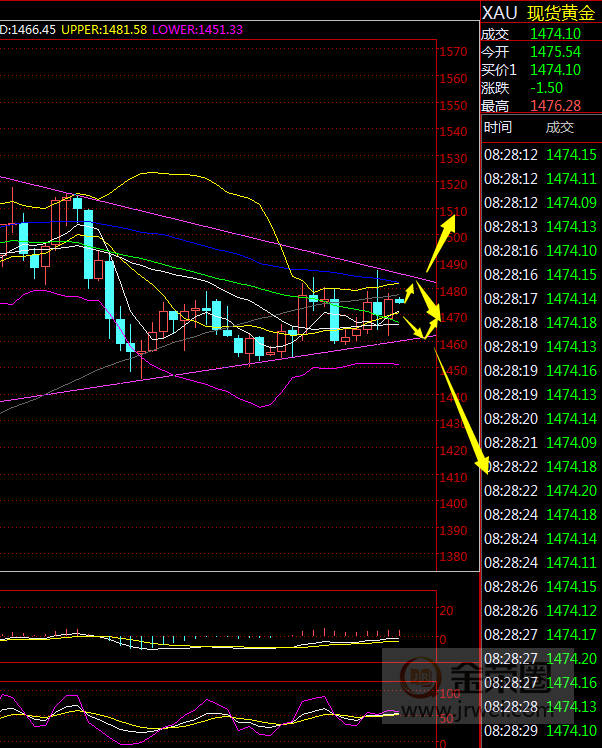
Task: Click the 现货黄金 instrument name
Action: click(x=561, y=12)
